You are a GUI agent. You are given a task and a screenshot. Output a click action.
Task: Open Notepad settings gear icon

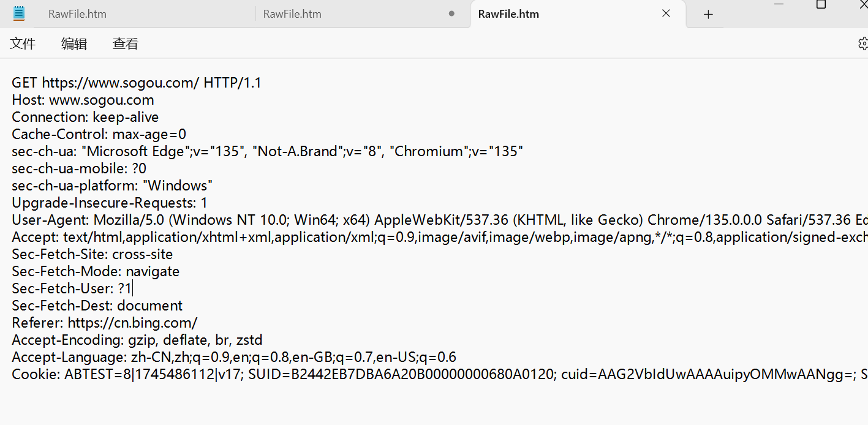pos(863,43)
